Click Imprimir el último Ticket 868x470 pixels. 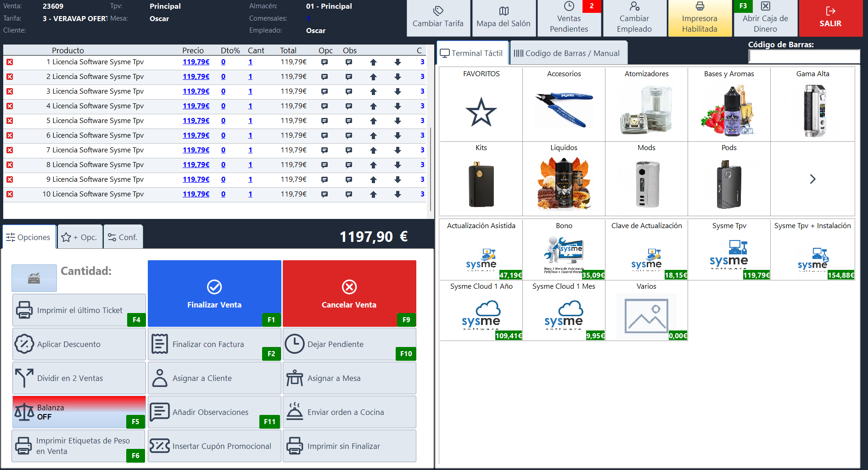point(79,310)
